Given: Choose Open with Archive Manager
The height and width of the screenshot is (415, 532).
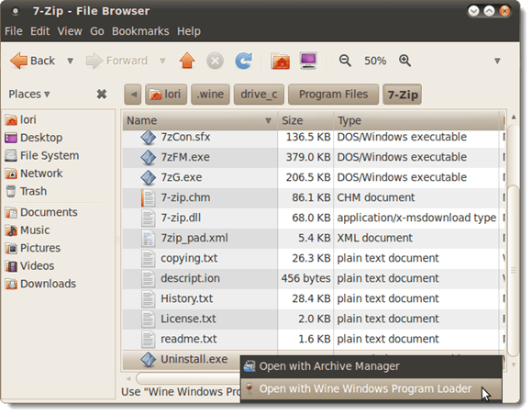Looking at the screenshot, I should tap(371, 366).
